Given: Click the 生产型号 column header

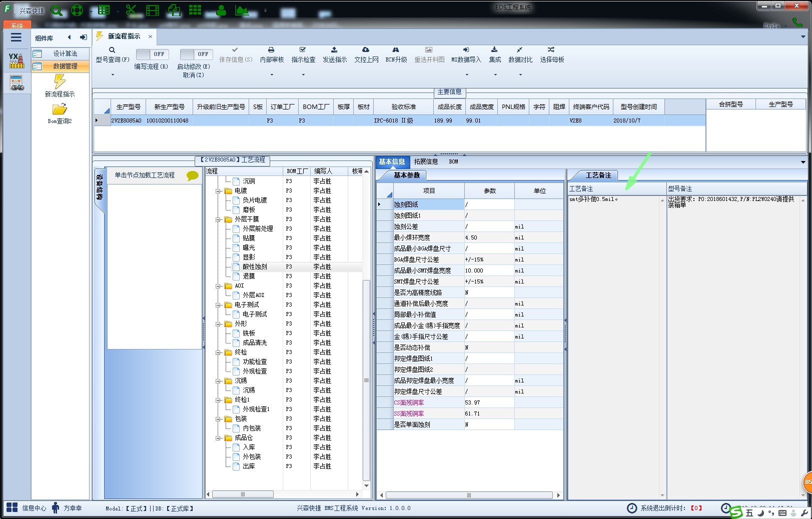Looking at the screenshot, I should (128, 107).
